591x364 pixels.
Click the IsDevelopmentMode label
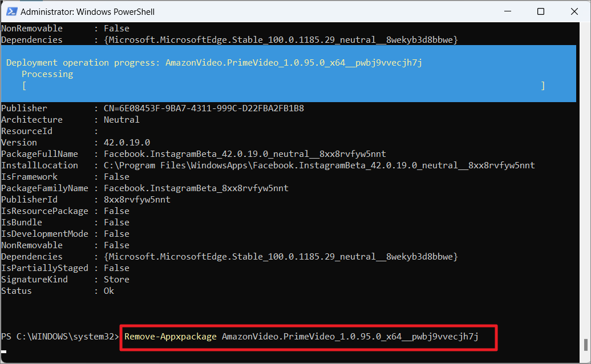(x=45, y=234)
